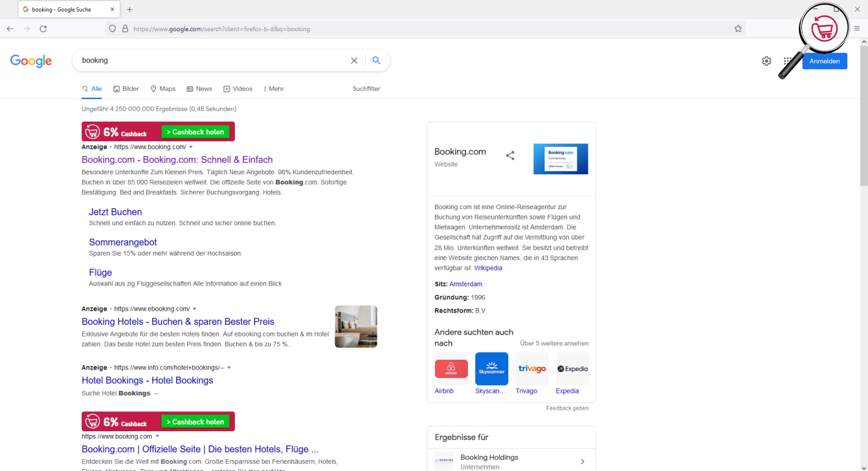The height and width of the screenshot is (471, 868).
Task: Clear the search field with the X icon
Action: point(354,61)
